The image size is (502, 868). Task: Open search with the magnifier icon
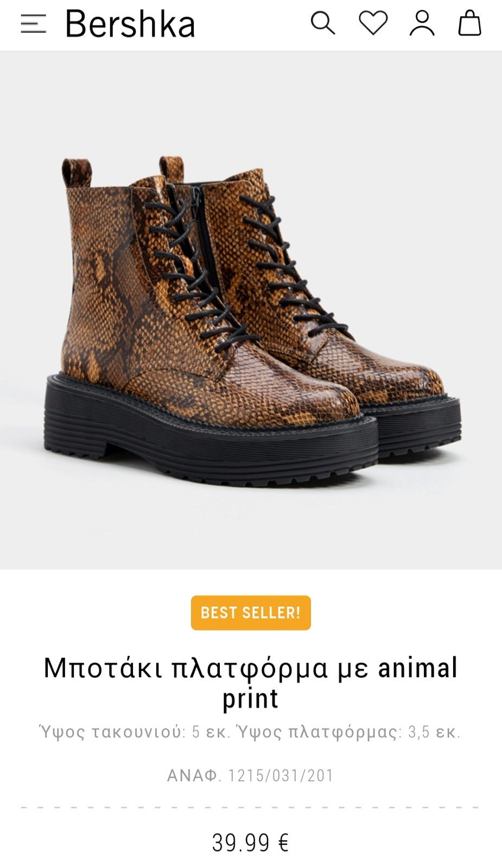(x=323, y=24)
